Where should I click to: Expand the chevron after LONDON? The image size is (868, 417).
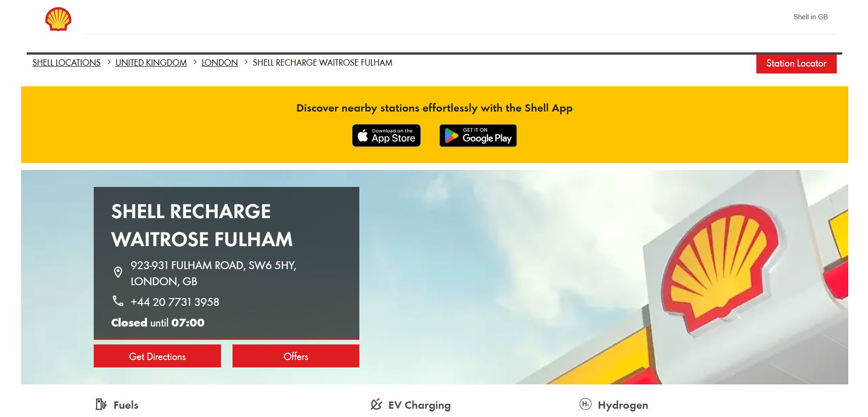click(x=245, y=62)
